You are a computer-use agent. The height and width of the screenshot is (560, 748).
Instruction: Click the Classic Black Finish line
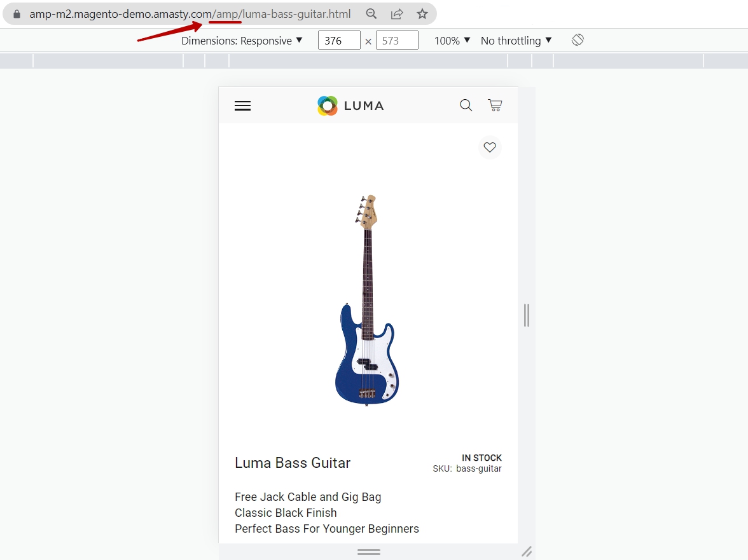click(x=286, y=513)
